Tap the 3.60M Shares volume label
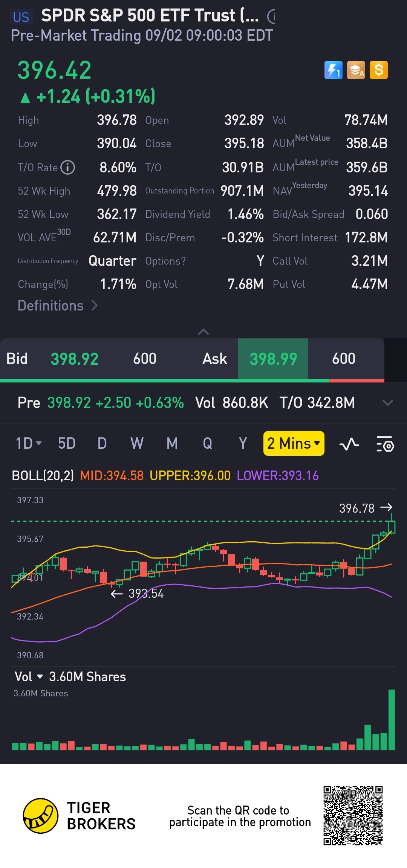The image size is (407, 868). click(x=87, y=677)
